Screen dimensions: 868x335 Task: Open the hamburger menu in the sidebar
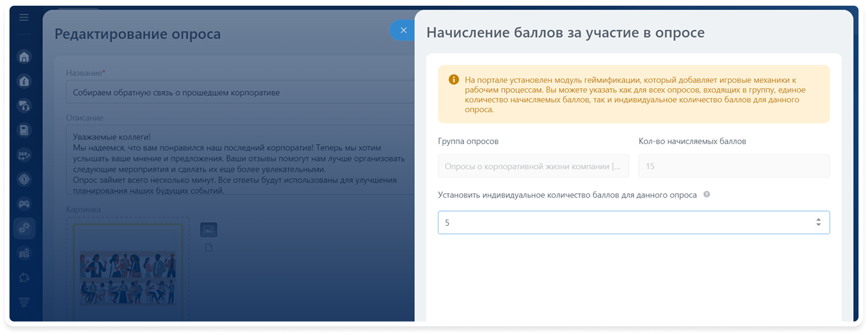pos(24,18)
